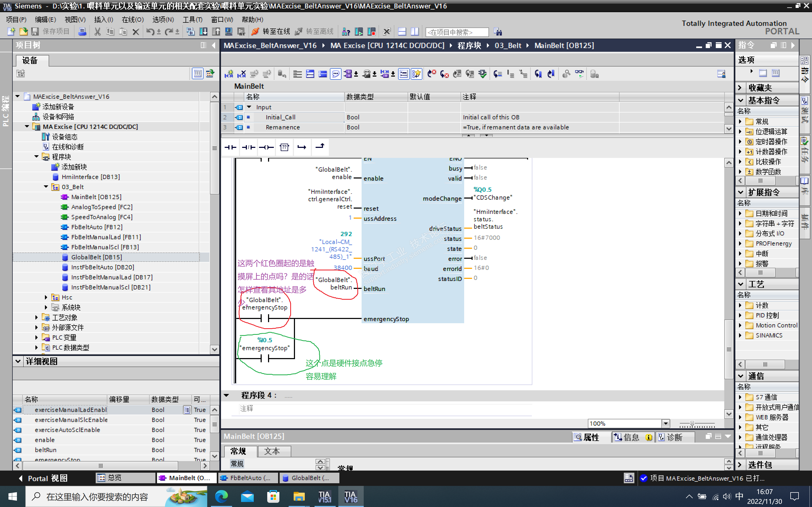
Task: Switch to the GlobalBelt editor tab
Action: tap(309, 478)
